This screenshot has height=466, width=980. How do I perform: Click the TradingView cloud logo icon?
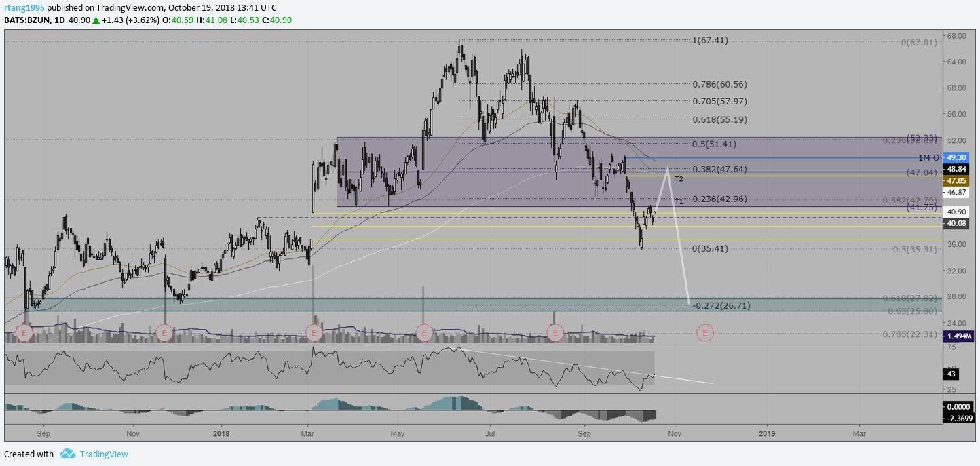(67, 454)
